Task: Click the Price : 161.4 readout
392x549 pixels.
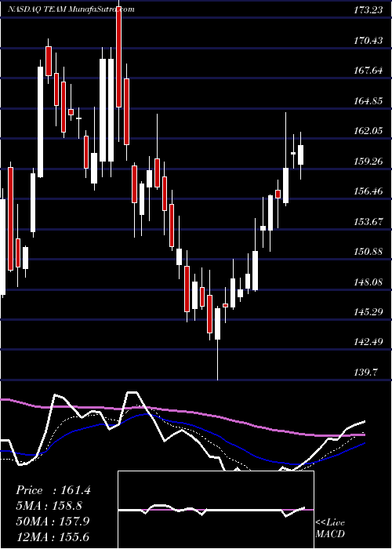Action: coord(53,490)
